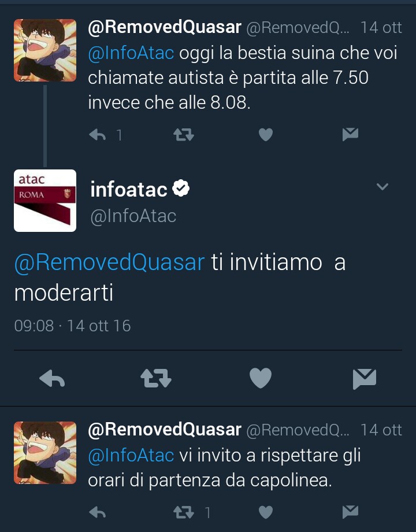Message icon under the capolinea tweet
416x532 pixels.
coord(350,512)
